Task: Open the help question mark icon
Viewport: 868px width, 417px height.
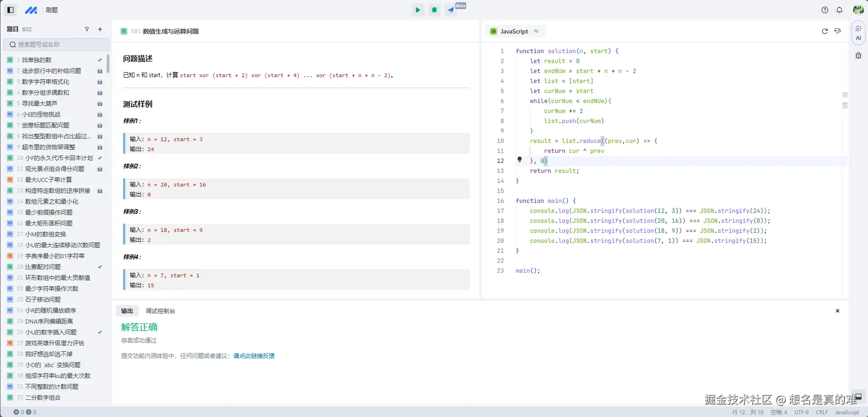Action: [824, 10]
